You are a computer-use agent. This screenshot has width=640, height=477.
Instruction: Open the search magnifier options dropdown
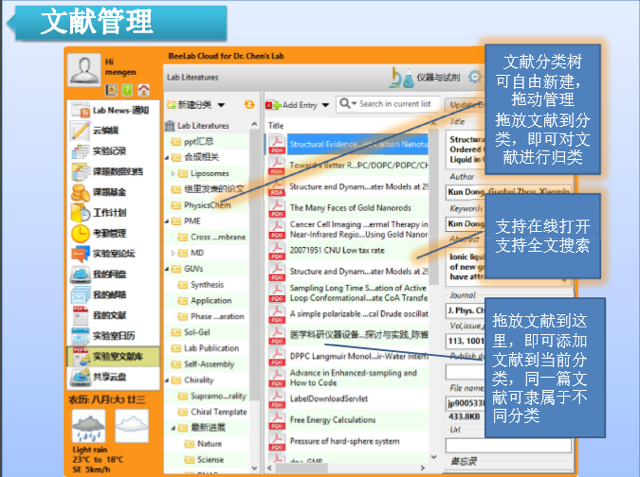click(354, 103)
